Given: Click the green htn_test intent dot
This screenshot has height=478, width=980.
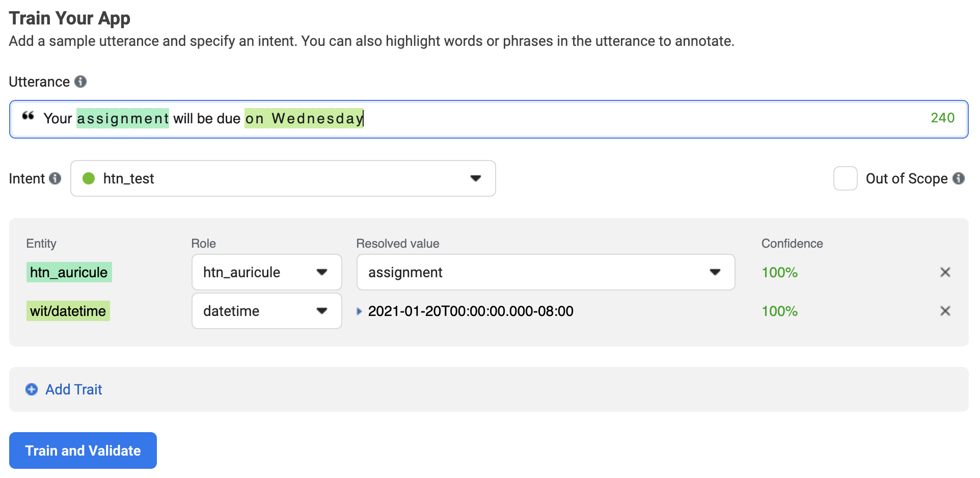Looking at the screenshot, I should 89,178.
